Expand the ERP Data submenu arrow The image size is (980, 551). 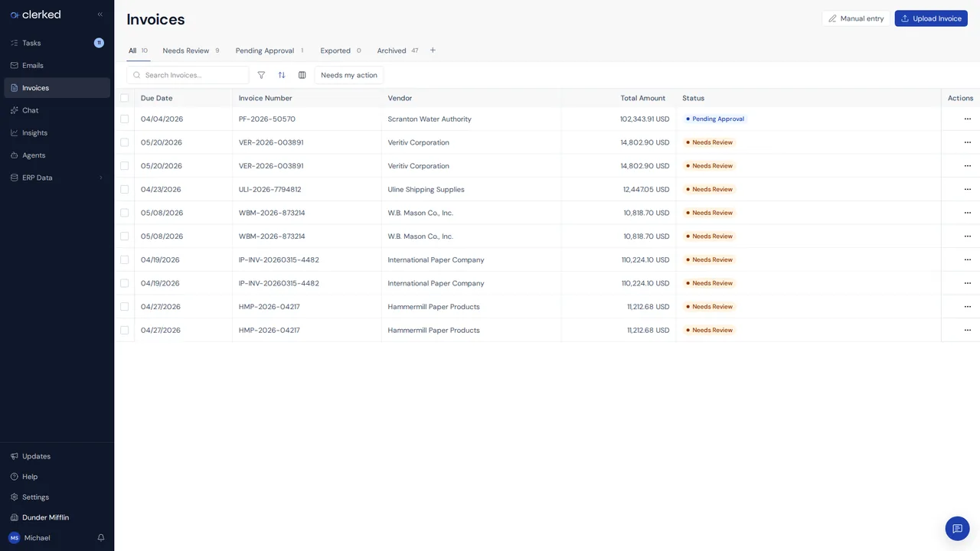(100, 178)
